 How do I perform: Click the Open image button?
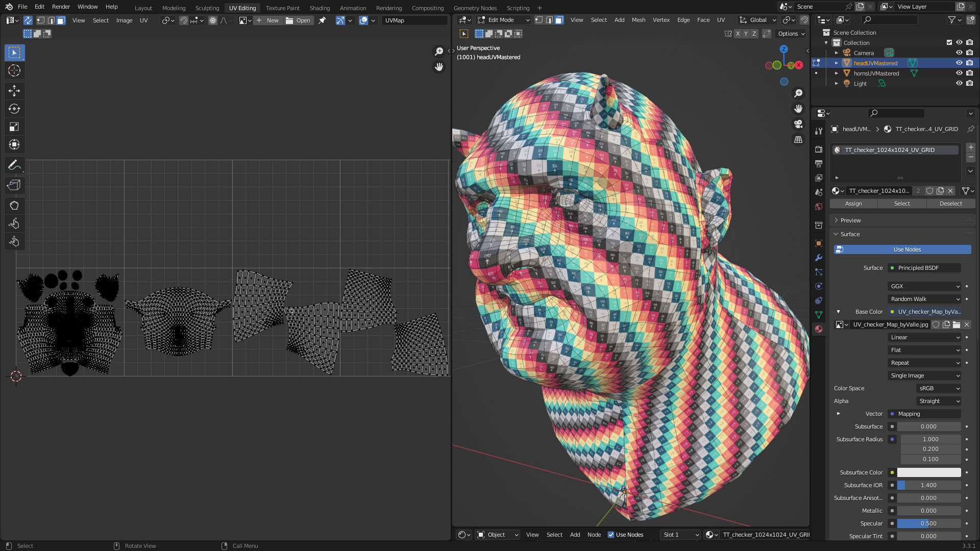(x=299, y=20)
